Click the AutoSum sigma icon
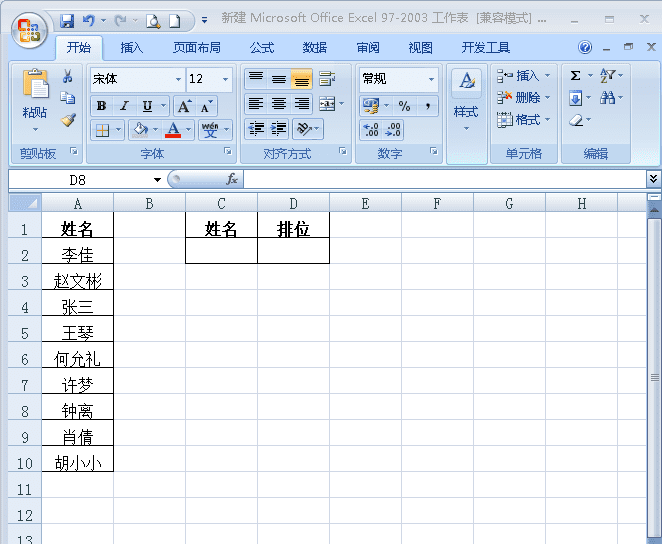The height and width of the screenshot is (544, 662). tap(575, 76)
